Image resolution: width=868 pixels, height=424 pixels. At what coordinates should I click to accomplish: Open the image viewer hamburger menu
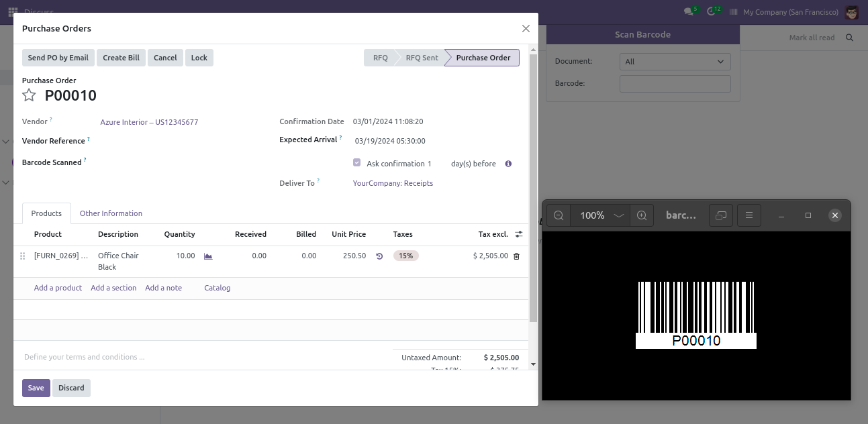tap(749, 215)
